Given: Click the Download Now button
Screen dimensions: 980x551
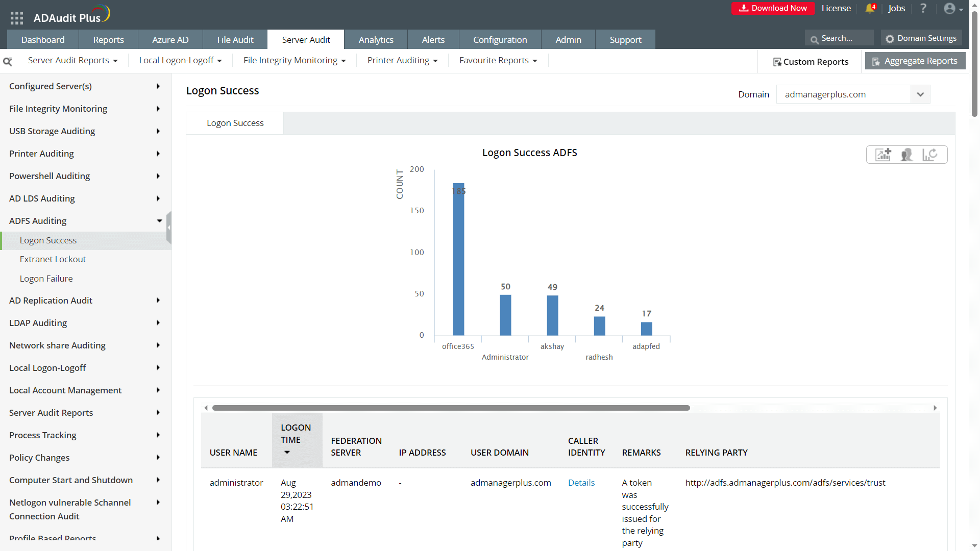Looking at the screenshot, I should point(773,8).
